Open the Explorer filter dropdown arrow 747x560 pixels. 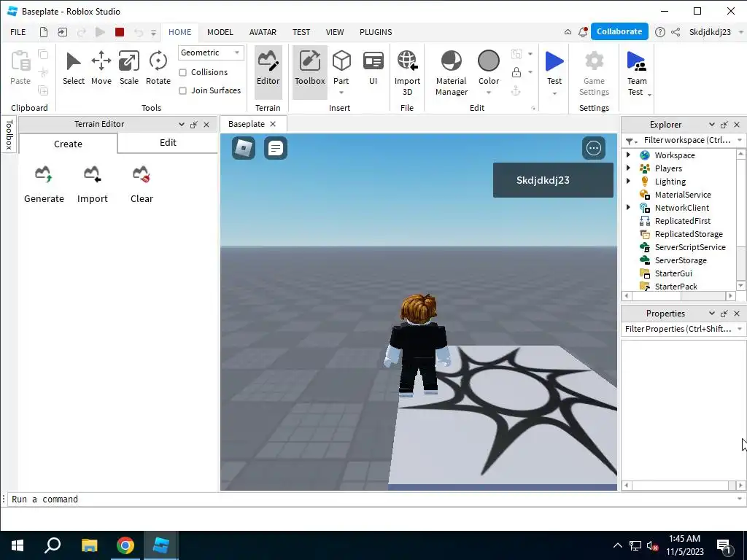click(740, 140)
